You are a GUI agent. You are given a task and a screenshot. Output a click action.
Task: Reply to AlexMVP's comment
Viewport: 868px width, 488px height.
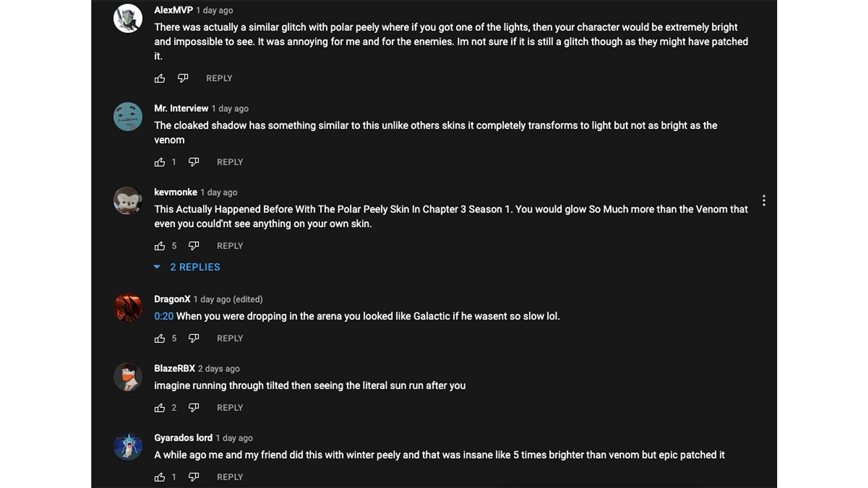click(x=219, y=78)
